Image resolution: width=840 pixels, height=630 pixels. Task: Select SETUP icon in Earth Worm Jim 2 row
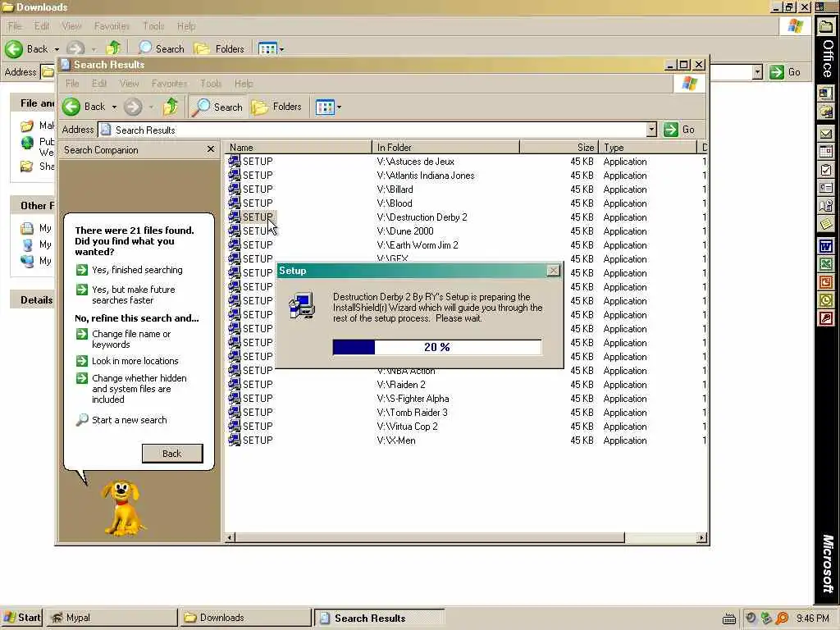click(234, 244)
